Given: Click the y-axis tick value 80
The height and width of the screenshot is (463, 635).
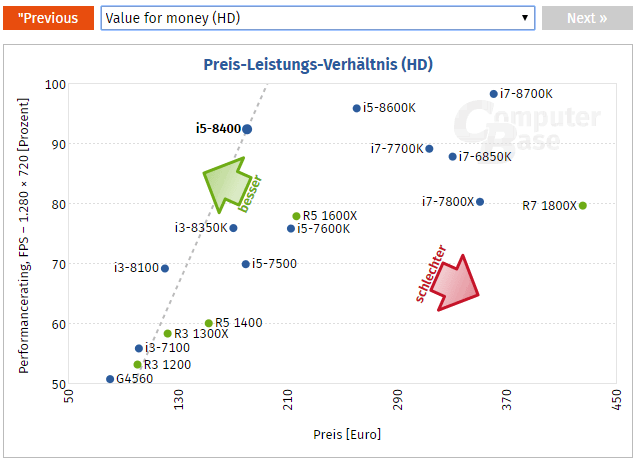Looking at the screenshot, I should (x=59, y=205).
